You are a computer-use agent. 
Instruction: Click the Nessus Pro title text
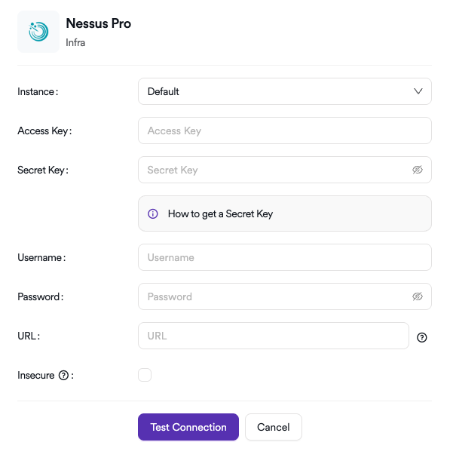click(x=98, y=23)
